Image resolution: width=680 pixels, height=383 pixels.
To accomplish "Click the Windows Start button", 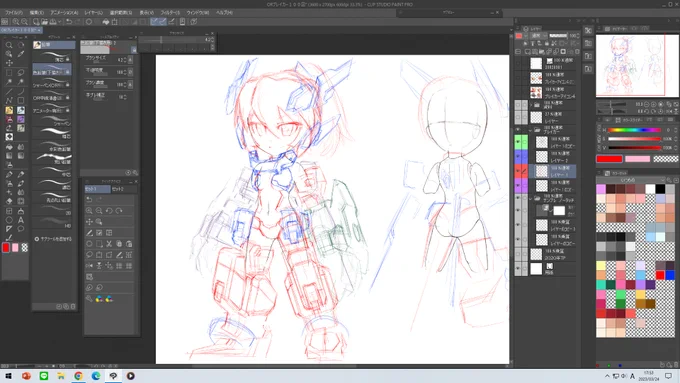I will [9, 376].
